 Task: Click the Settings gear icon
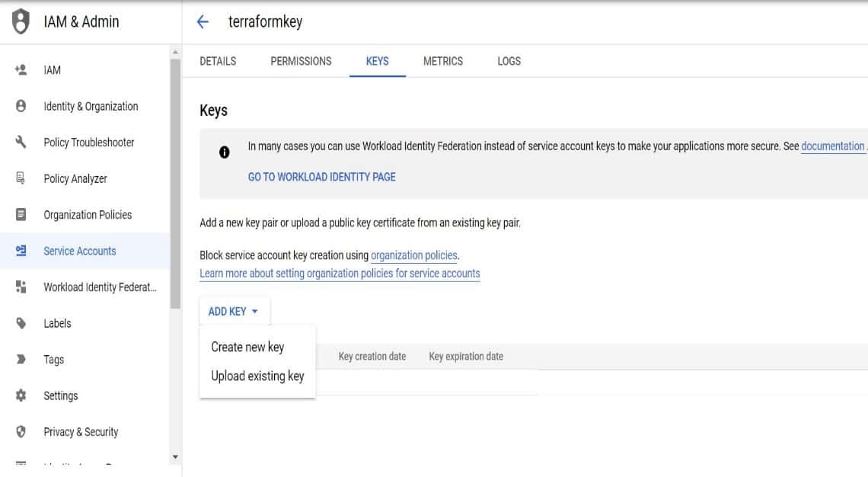pyautogui.click(x=21, y=395)
